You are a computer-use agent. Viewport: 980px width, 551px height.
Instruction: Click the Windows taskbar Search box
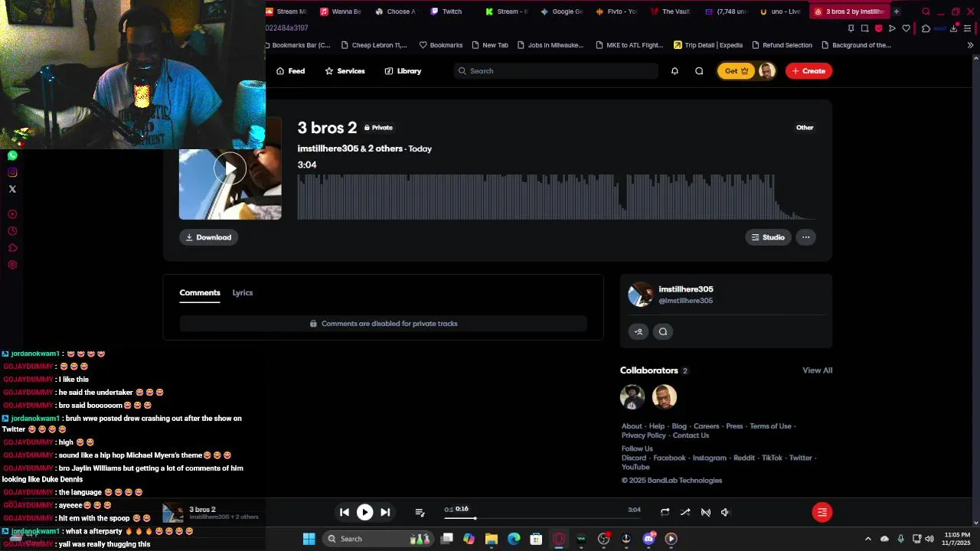(x=377, y=539)
